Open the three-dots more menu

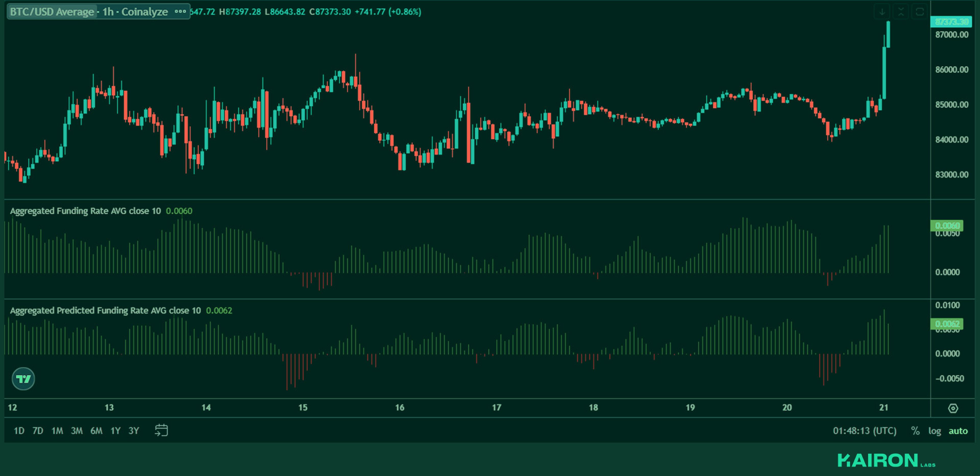pos(180,11)
